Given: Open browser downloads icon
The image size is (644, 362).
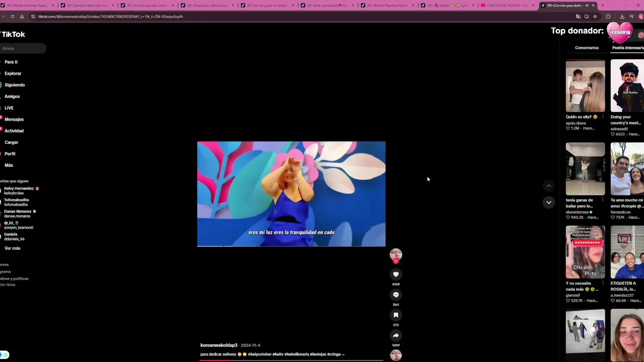Looking at the screenshot, I should (x=622, y=17).
